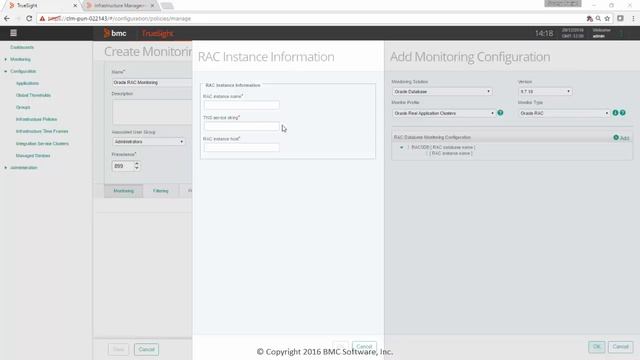Switch to Infrastructure Manager browser tab
Screen dimensions: 640x360
click(119, 6)
